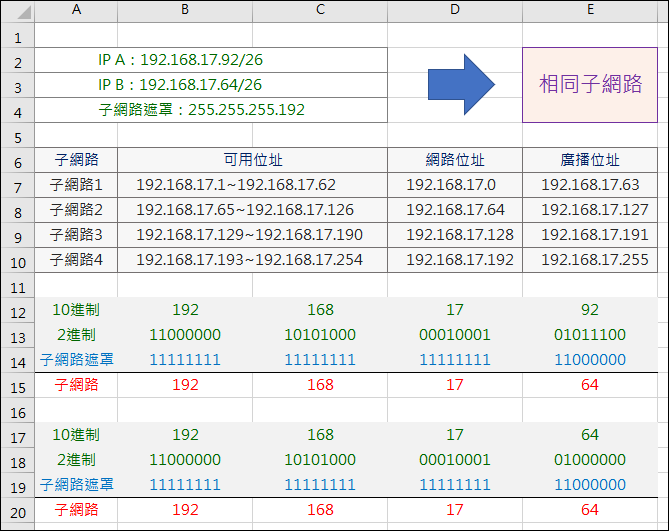Click binary value 01000000
This screenshot has height=531, width=669.
pos(590,460)
